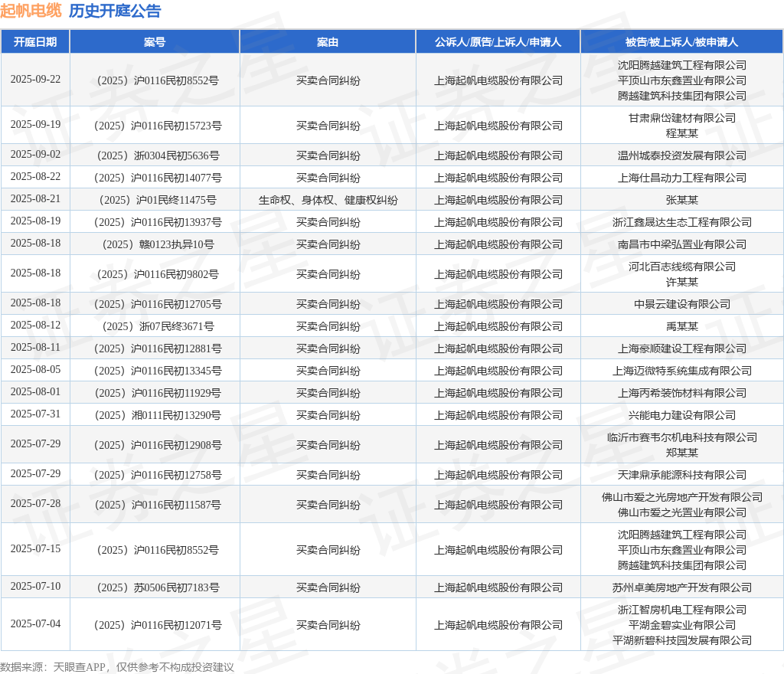This screenshot has height=674, width=784.
Task: Click defendant 上海豪顺建设工程有限公司
Action: coord(682,349)
